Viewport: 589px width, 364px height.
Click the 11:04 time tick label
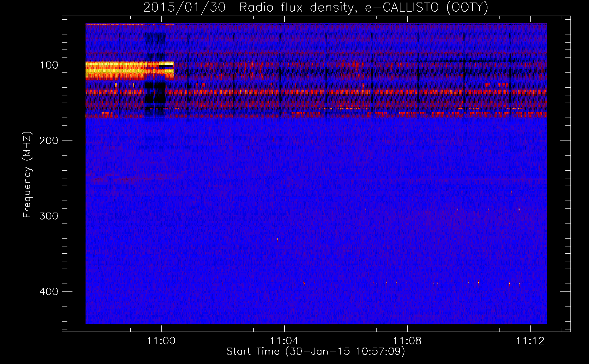(x=284, y=341)
